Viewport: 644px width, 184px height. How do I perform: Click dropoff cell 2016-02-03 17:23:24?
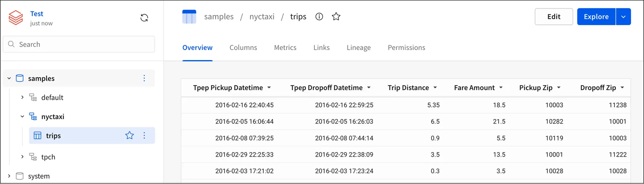[x=344, y=171]
